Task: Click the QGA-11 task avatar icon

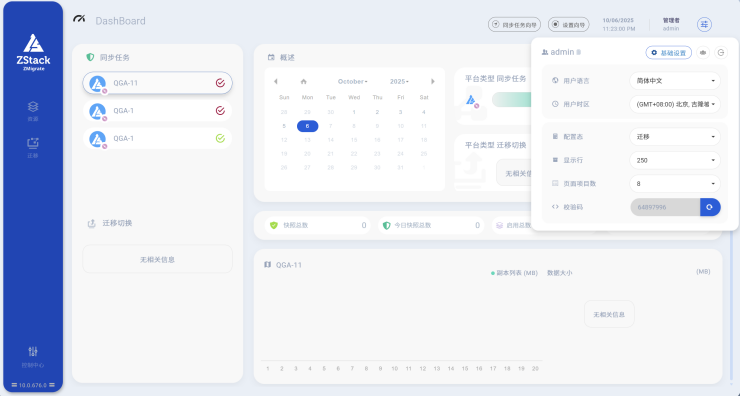Action: [x=98, y=84]
